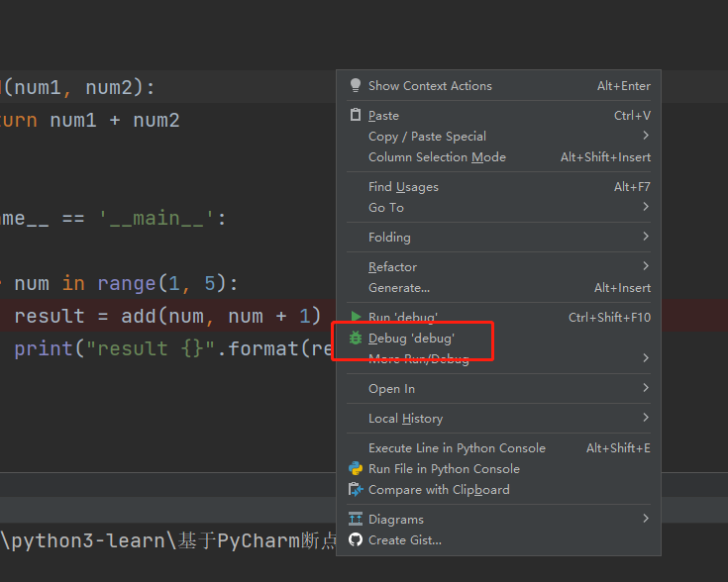Select Execute Line in Python Console
Image resolution: width=728 pixels, height=582 pixels.
click(457, 448)
